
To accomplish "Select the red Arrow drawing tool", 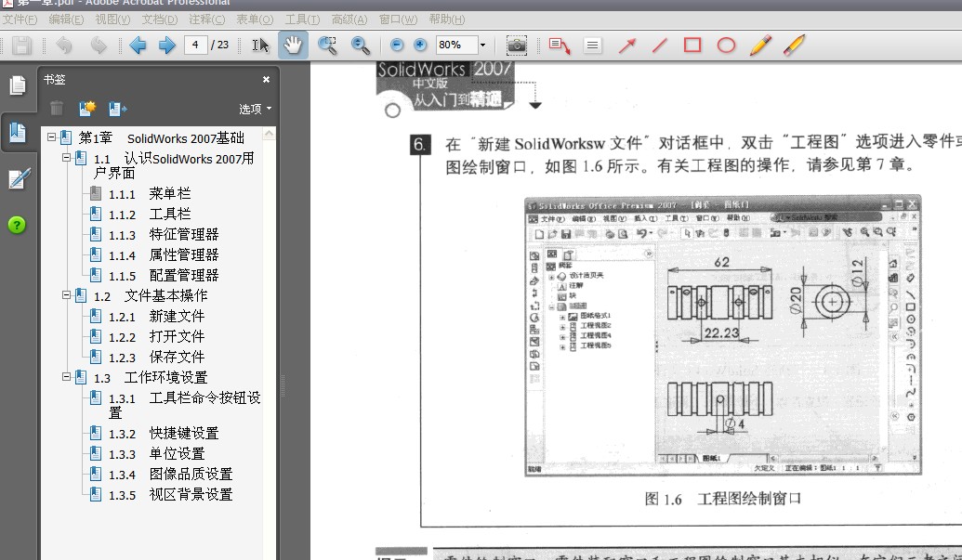I will coord(627,46).
